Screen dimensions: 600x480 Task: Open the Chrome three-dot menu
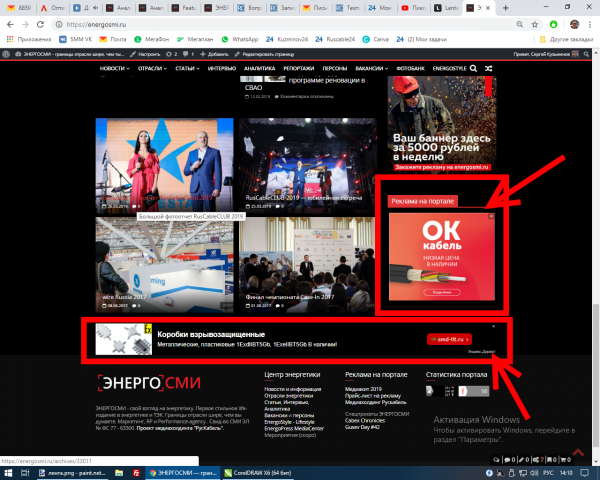(590, 24)
